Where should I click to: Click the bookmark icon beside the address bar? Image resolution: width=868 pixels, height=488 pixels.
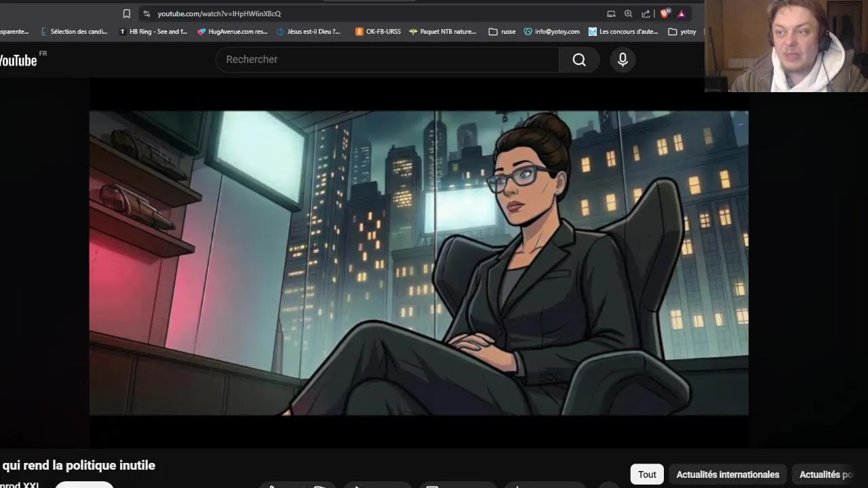[126, 14]
